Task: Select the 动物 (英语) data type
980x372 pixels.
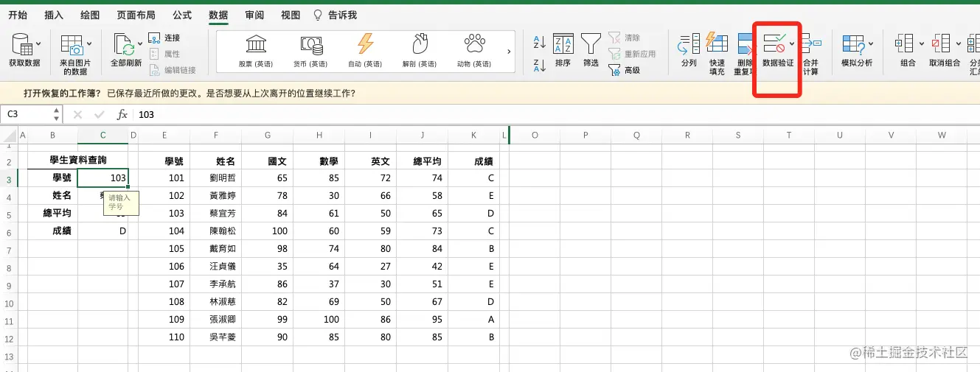Action: tap(474, 50)
